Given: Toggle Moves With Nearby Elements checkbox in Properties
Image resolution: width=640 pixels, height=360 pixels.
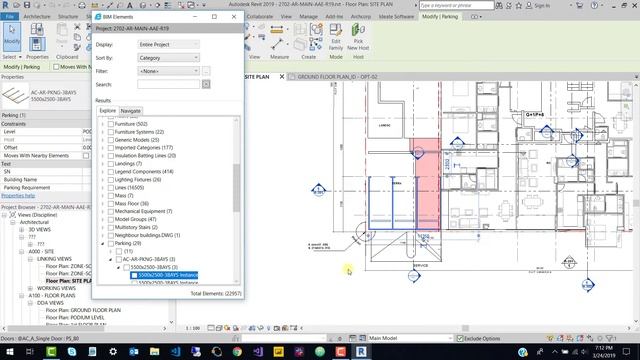Looking at the screenshot, I should coord(86,156).
